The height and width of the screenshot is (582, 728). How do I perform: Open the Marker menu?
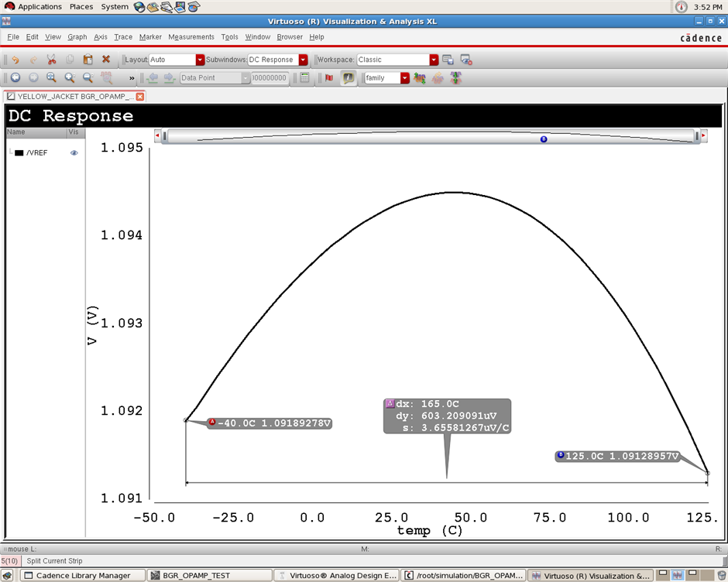[x=150, y=36]
